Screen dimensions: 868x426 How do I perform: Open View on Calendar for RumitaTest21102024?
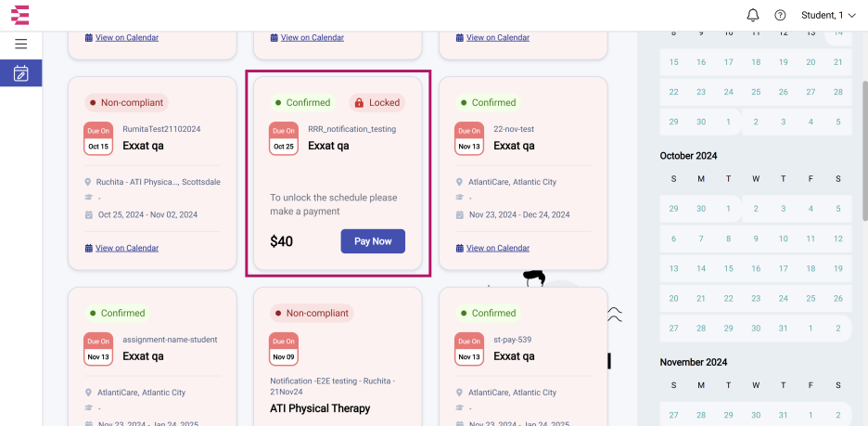coord(127,248)
